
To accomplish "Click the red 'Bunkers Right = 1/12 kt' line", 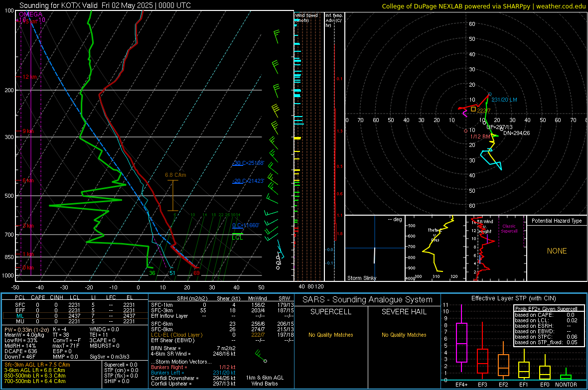I will [193, 368].
